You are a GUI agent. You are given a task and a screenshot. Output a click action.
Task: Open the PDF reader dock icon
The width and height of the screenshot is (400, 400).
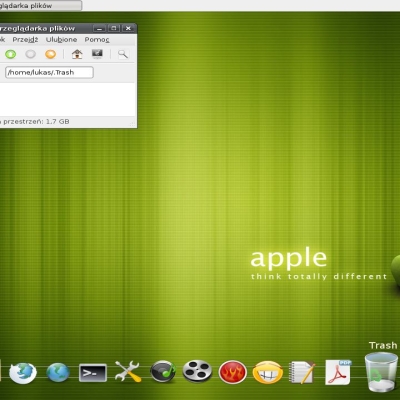pos(338,372)
